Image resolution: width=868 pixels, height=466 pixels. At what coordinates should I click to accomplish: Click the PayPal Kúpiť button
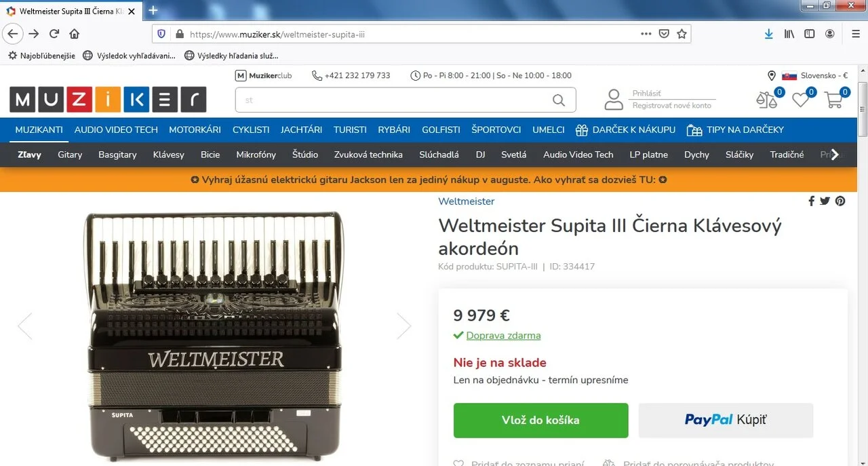[726, 420]
